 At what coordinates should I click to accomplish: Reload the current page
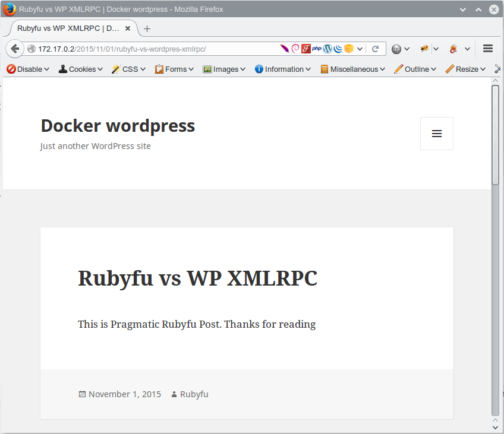375,49
